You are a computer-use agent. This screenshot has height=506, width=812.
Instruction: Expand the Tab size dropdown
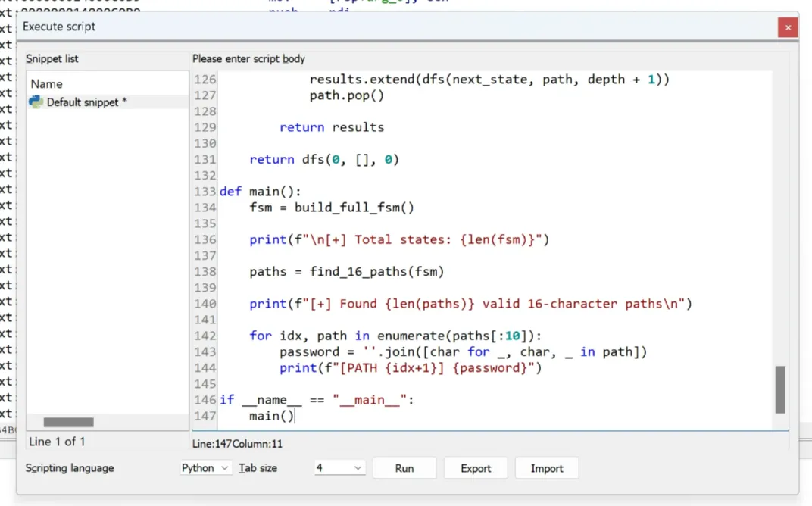(339, 468)
